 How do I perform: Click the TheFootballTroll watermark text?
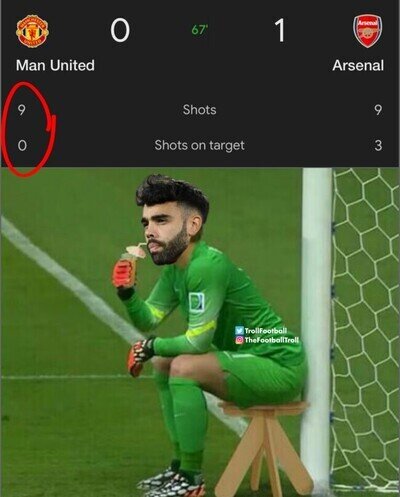click(x=272, y=340)
